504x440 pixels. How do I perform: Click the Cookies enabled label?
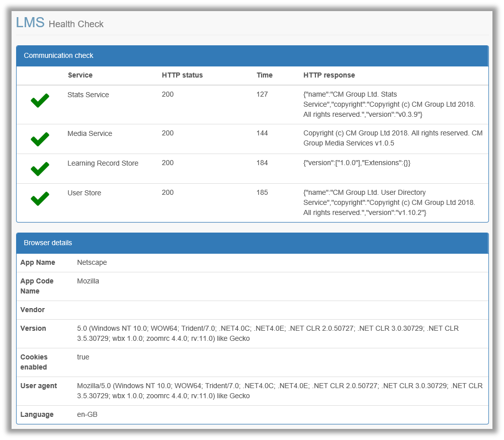point(34,362)
